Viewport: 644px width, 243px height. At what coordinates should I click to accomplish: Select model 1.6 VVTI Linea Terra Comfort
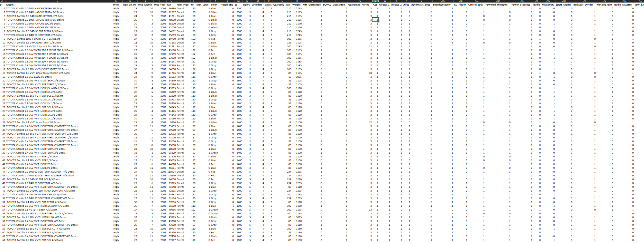tap(38, 73)
